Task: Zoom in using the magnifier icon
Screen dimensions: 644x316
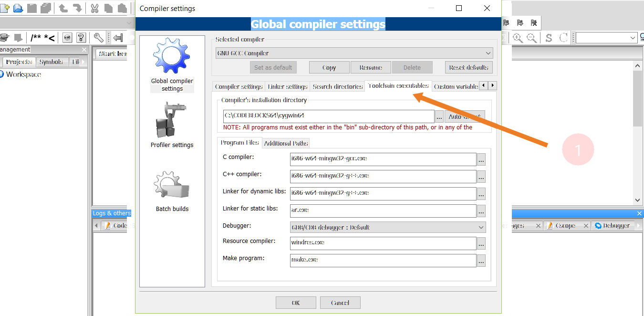Action: 518,37
